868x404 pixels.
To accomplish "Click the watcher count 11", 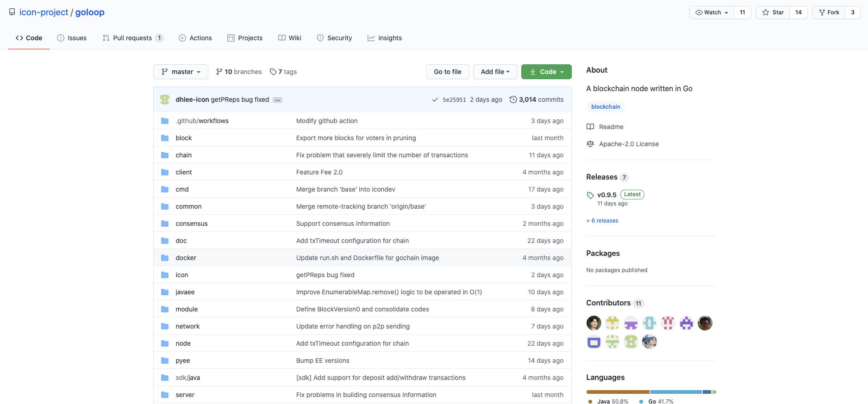I will 743,12.
